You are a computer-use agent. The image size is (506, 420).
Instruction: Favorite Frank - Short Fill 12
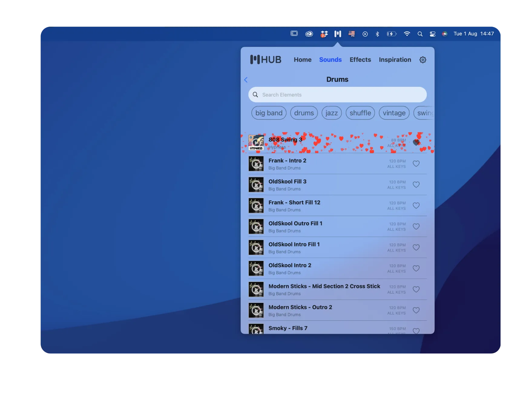[x=416, y=205]
